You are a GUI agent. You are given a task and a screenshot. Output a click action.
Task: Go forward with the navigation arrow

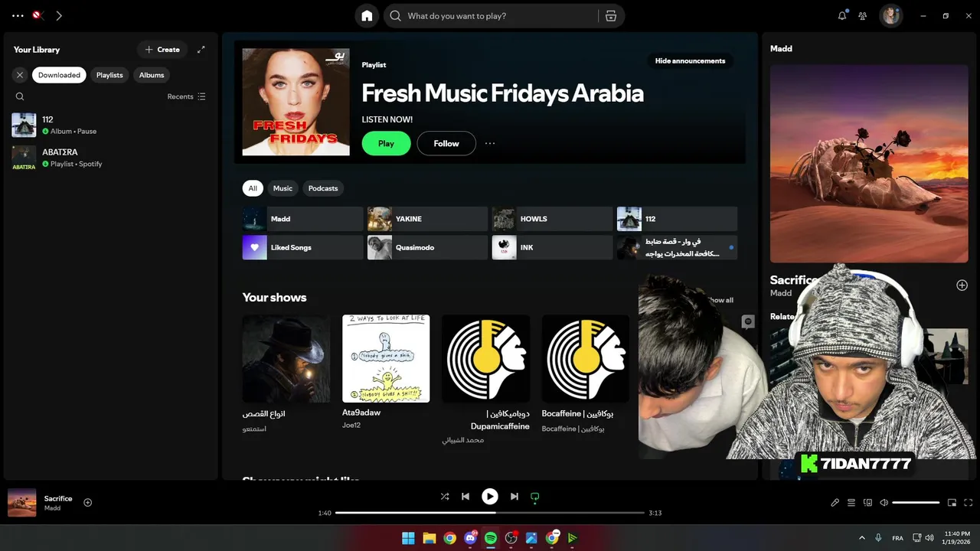pyautogui.click(x=59, y=15)
